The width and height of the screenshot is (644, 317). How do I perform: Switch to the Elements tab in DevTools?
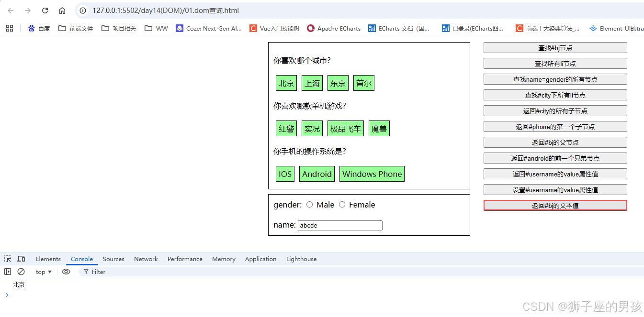click(48, 259)
